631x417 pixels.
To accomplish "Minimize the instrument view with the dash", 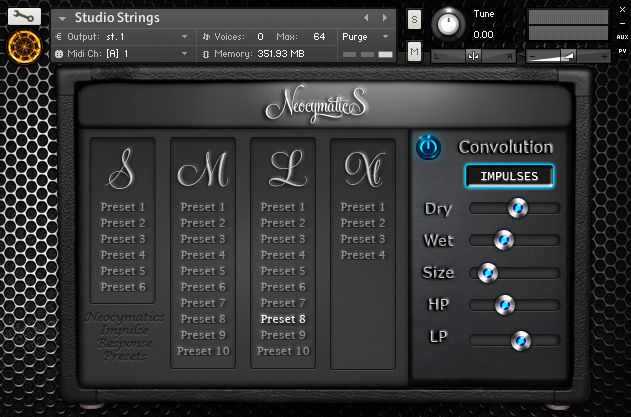I will click(x=622, y=24).
